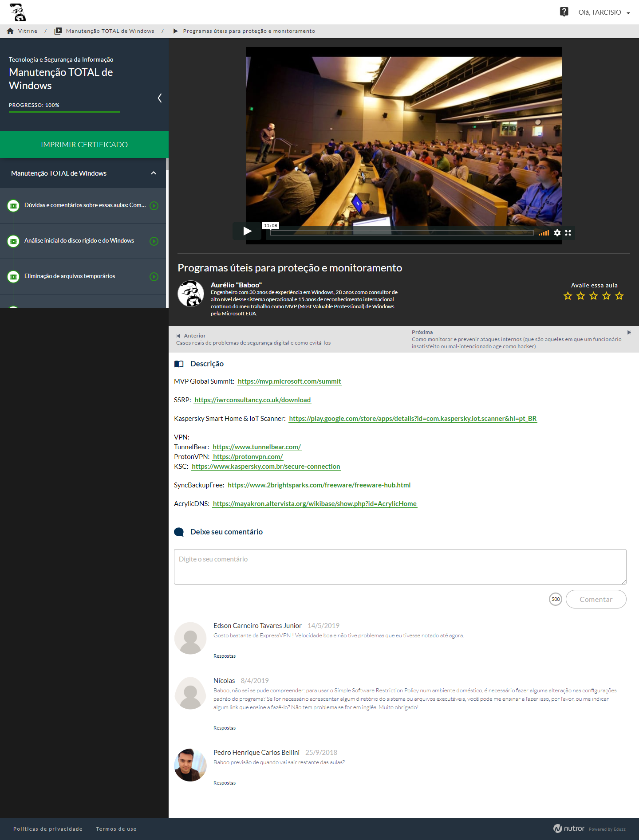Viewport: 639px width, 840px height.
Task: Enter fullscreen video mode
Action: tap(568, 233)
